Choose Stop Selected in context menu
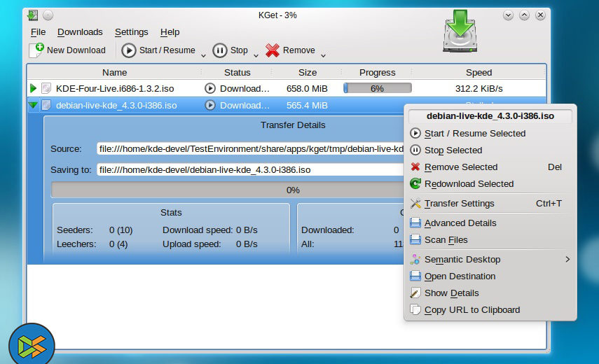Image resolution: width=599 pixels, height=364 pixels. coord(490,150)
